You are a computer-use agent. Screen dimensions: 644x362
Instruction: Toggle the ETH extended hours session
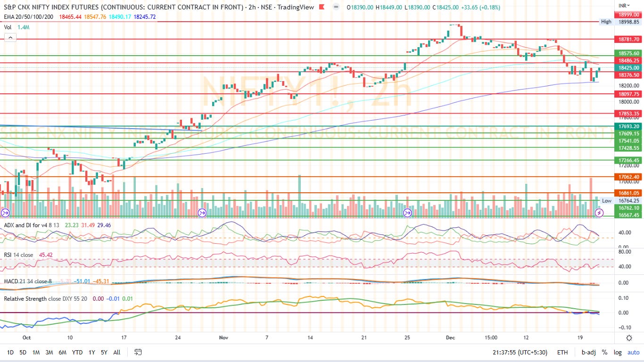tap(562, 352)
